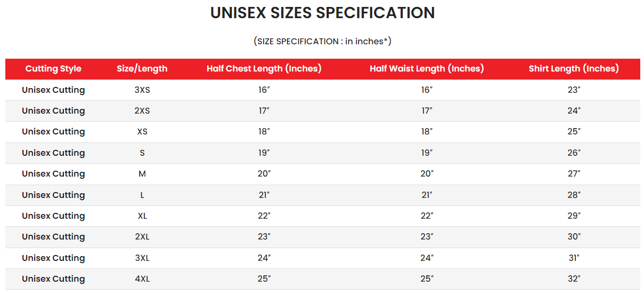
Task: Select the Size/Length column header
Action: [x=142, y=69]
